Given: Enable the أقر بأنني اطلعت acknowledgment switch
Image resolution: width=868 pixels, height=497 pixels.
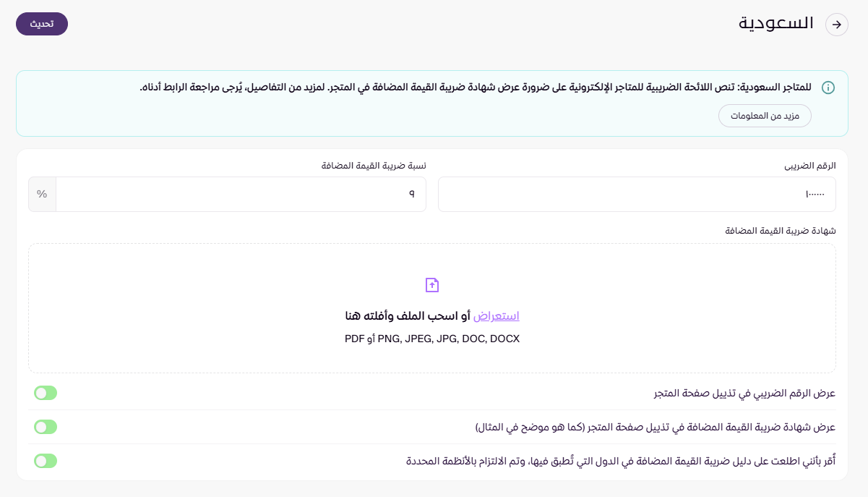Looking at the screenshot, I should (46, 461).
